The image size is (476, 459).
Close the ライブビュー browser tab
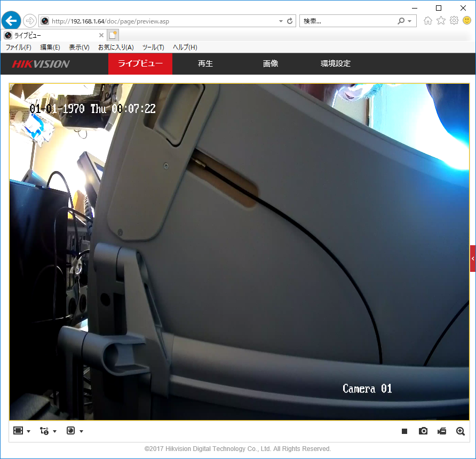click(101, 35)
